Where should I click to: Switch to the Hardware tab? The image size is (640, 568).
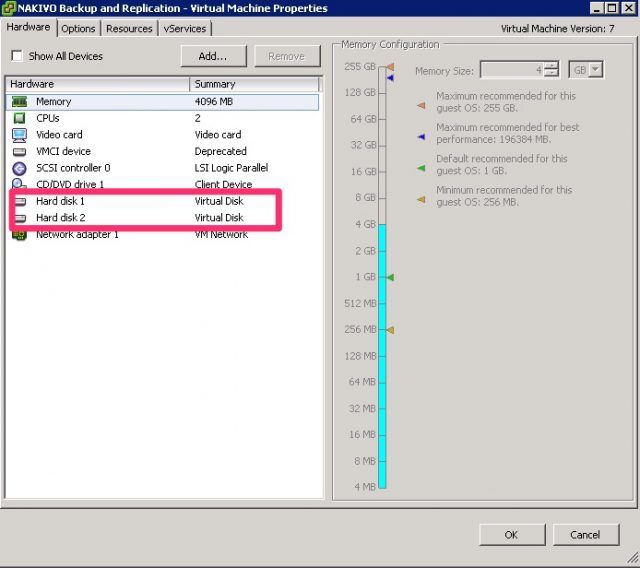[x=28, y=27]
